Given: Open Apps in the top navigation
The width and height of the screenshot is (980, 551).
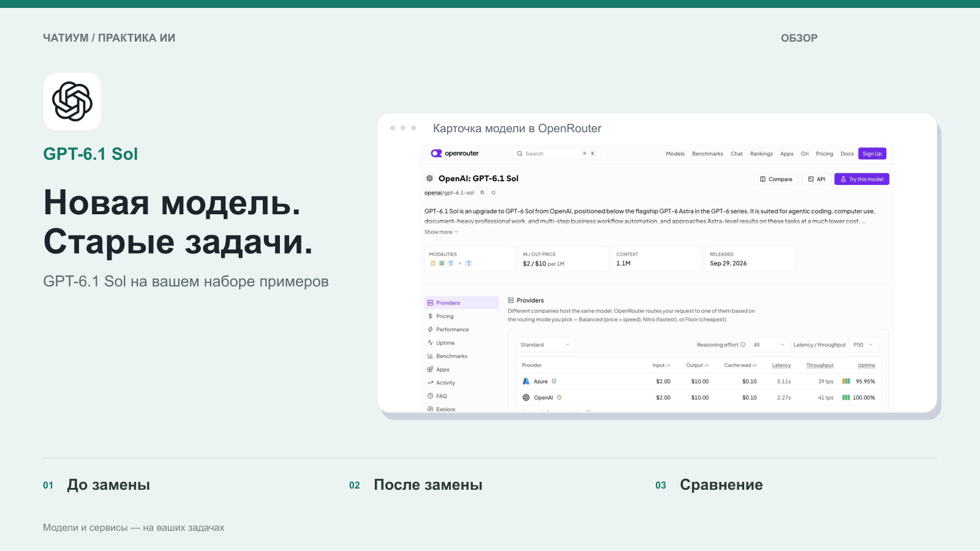Looking at the screenshot, I should click(x=787, y=154).
